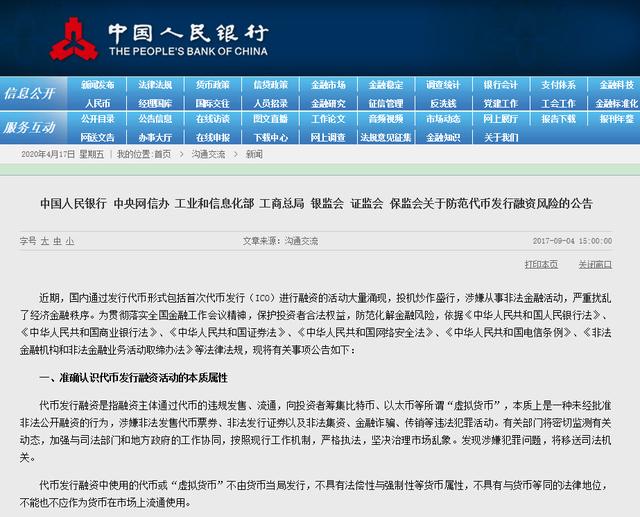The width and height of the screenshot is (640, 517).
Task: Open 报告下载 navigation item
Action: (558, 119)
